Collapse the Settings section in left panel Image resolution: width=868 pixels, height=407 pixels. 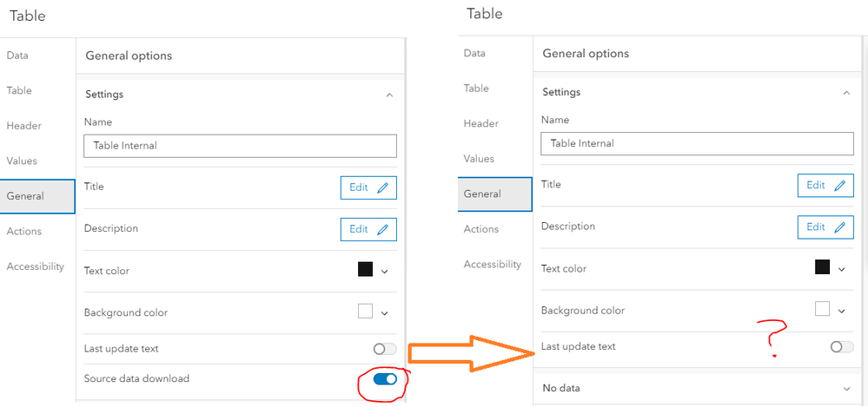coord(389,95)
